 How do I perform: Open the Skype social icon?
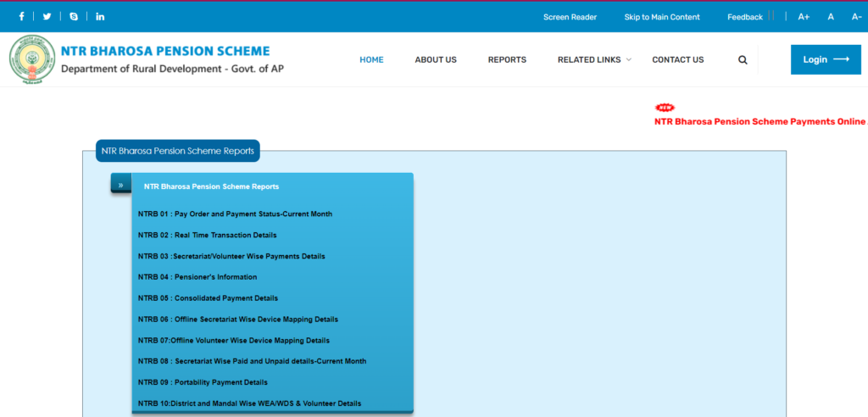click(x=74, y=17)
